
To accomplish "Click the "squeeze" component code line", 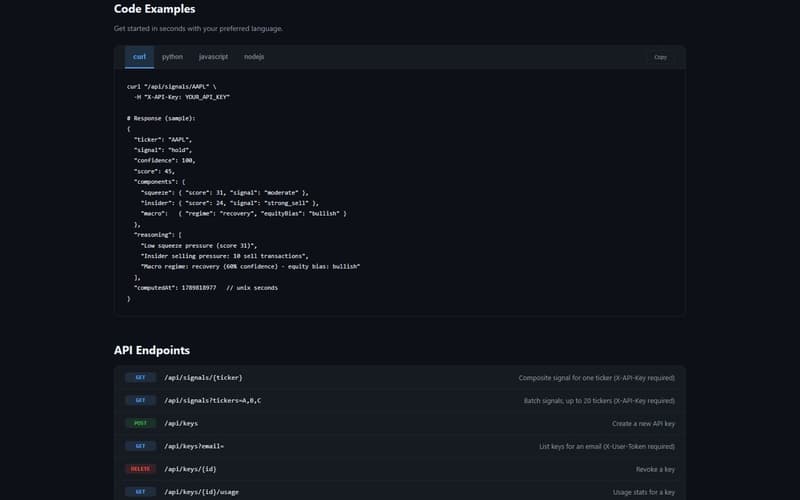I will (224, 193).
